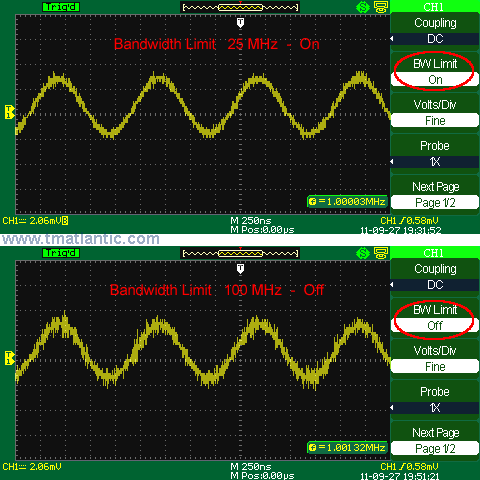Click the BW Limit label above Off
The image size is (480, 480).
(435, 310)
